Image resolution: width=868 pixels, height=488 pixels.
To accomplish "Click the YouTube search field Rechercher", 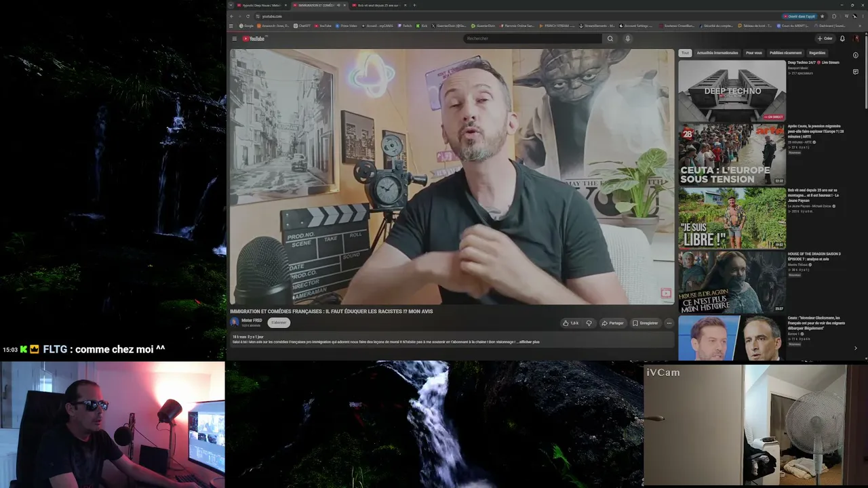I will pos(532,39).
